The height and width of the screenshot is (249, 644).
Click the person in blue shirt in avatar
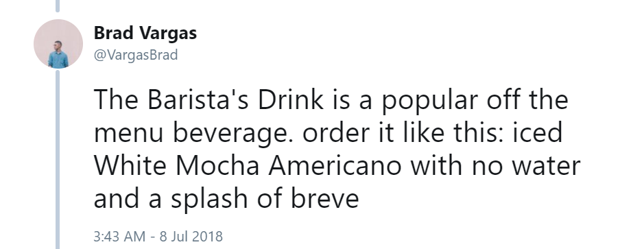(x=58, y=55)
